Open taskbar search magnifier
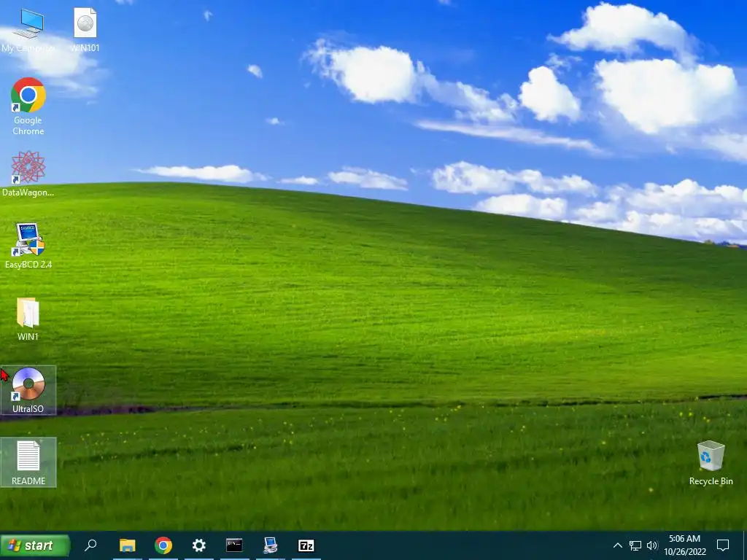Image resolution: width=747 pixels, height=560 pixels. click(90, 545)
